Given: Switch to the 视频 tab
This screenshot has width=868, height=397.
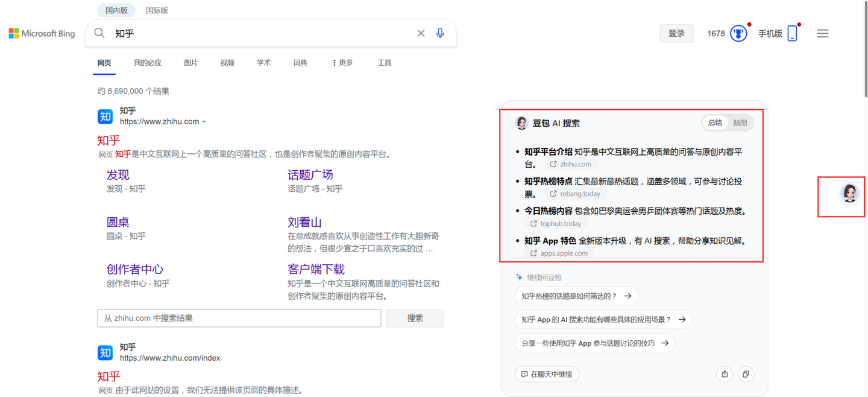Looking at the screenshot, I should pyautogui.click(x=227, y=63).
